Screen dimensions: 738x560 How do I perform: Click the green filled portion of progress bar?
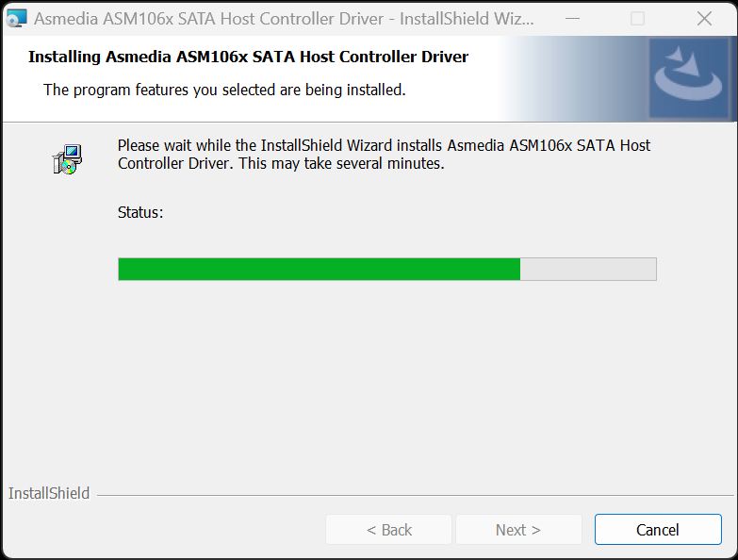320,270
